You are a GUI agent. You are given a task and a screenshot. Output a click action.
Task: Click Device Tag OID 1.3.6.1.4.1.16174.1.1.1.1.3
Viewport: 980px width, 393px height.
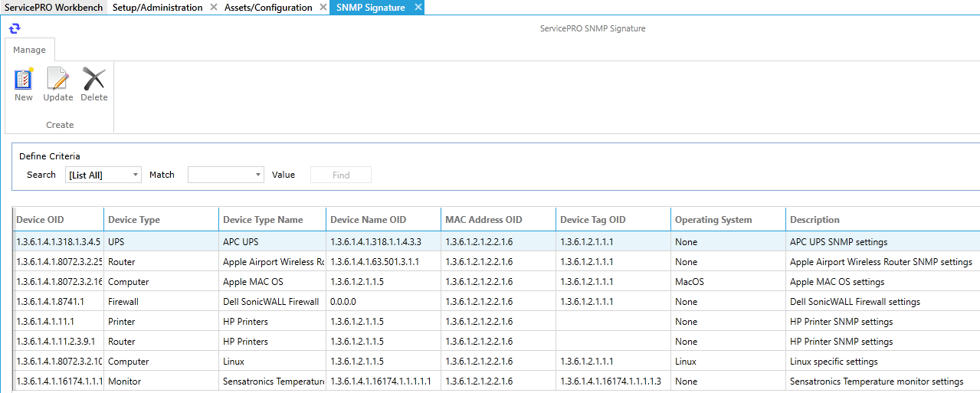click(613, 381)
